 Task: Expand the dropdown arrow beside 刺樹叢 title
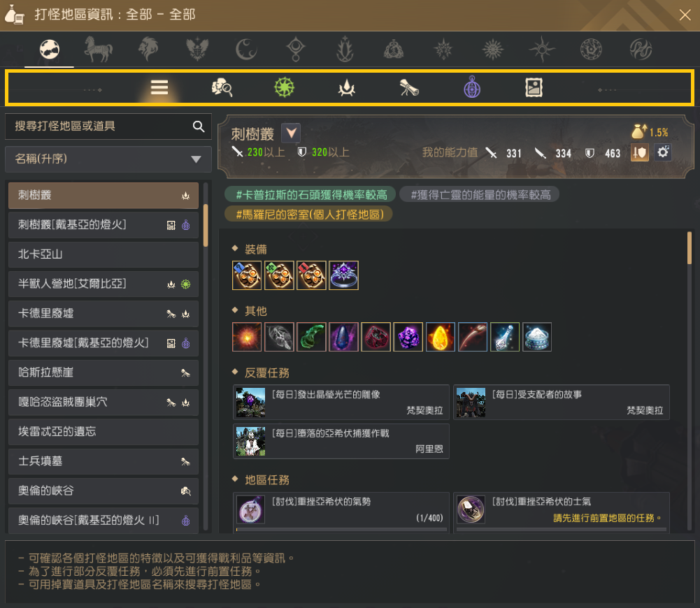click(x=291, y=133)
